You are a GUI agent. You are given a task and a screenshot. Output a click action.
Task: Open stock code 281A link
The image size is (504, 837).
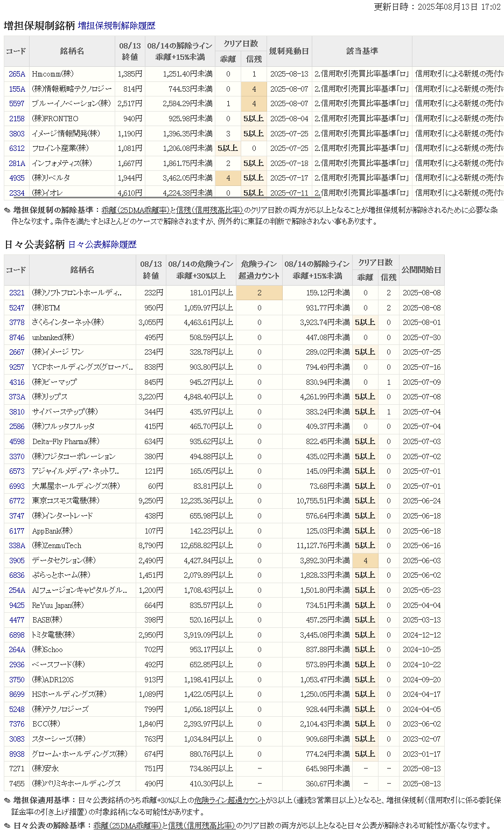17,163
